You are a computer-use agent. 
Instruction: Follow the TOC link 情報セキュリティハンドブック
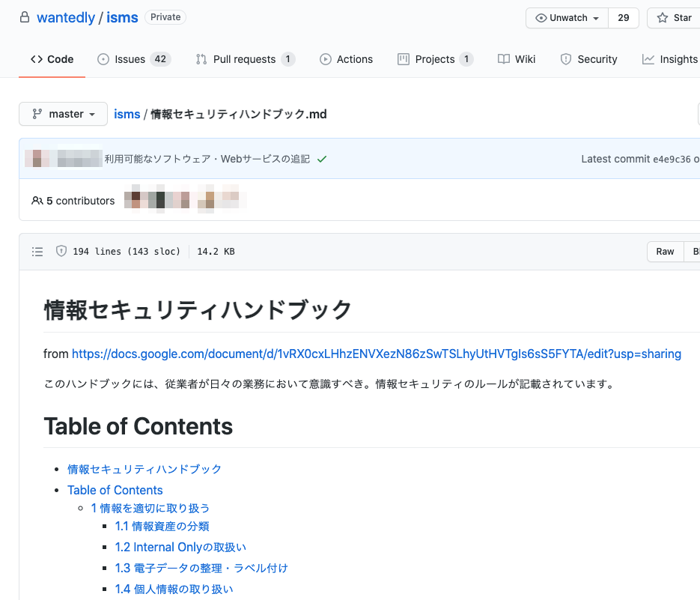[x=144, y=469]
